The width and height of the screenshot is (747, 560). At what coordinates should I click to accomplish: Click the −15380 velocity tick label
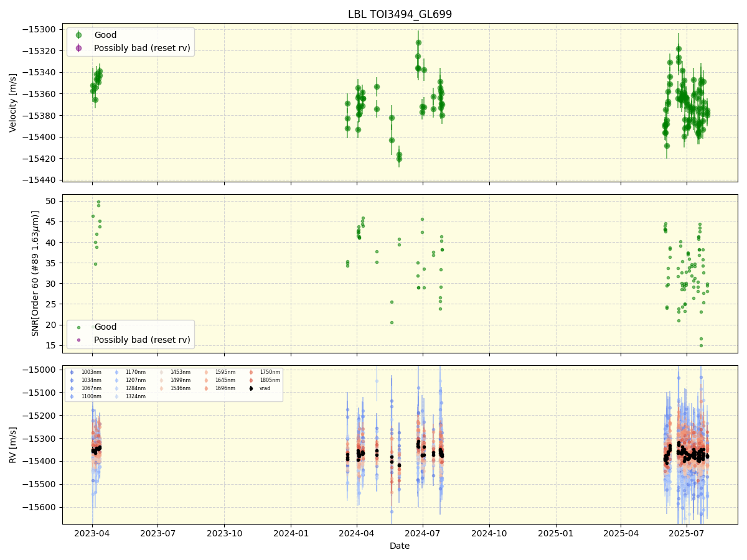(40, 116)
